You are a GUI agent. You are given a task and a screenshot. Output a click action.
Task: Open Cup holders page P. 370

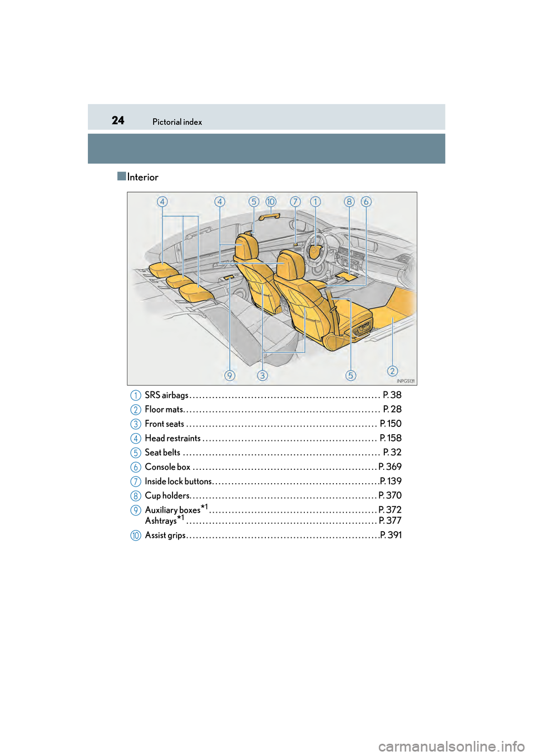[x=390, y=495]
